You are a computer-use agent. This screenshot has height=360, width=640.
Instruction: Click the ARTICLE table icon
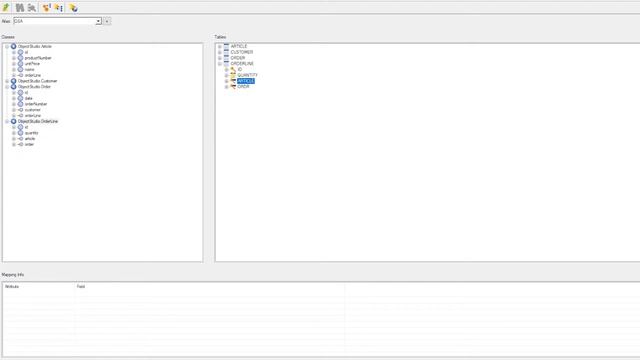pyautogui.click(x=226, y=47)
